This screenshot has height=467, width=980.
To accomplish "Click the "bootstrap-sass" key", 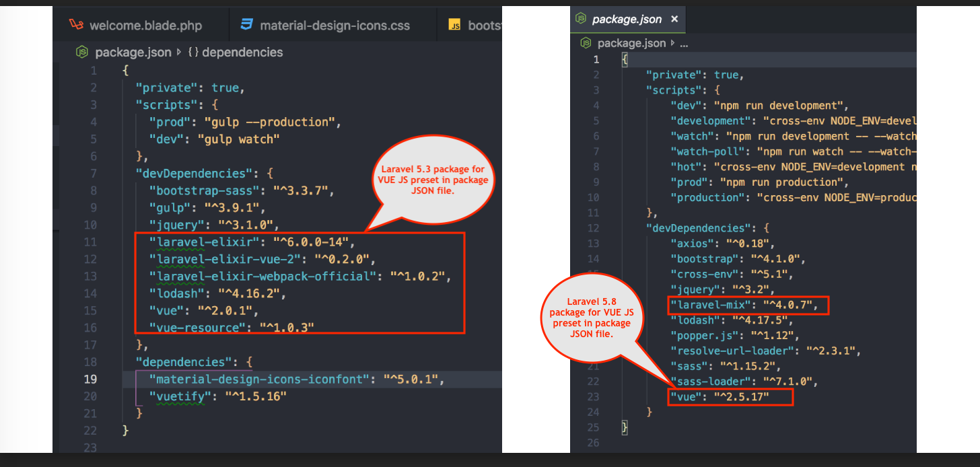I will 204,190.
